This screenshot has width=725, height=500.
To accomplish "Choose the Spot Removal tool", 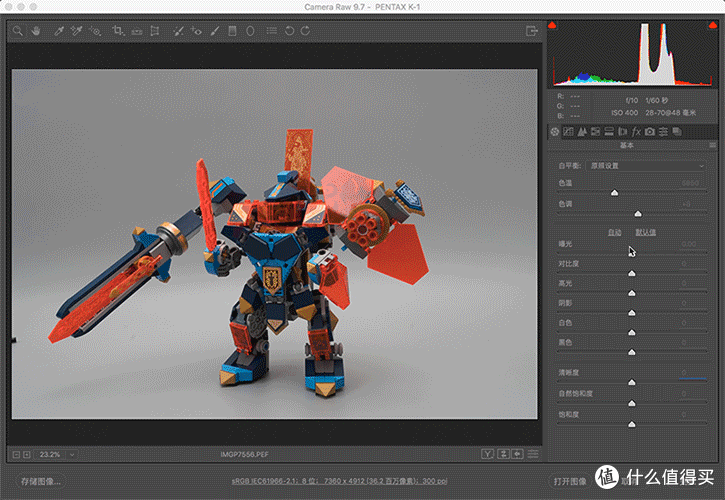I will click(x=178, y=31).
